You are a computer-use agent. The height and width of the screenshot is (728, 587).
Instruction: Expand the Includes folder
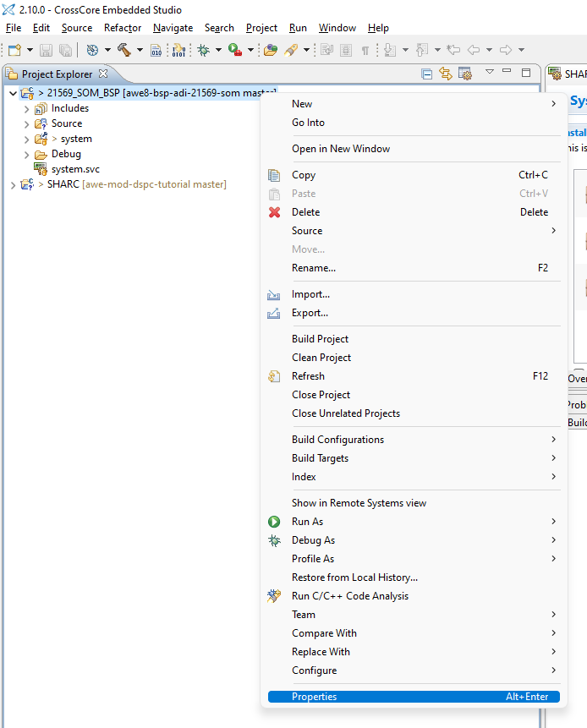click(27, 108)
